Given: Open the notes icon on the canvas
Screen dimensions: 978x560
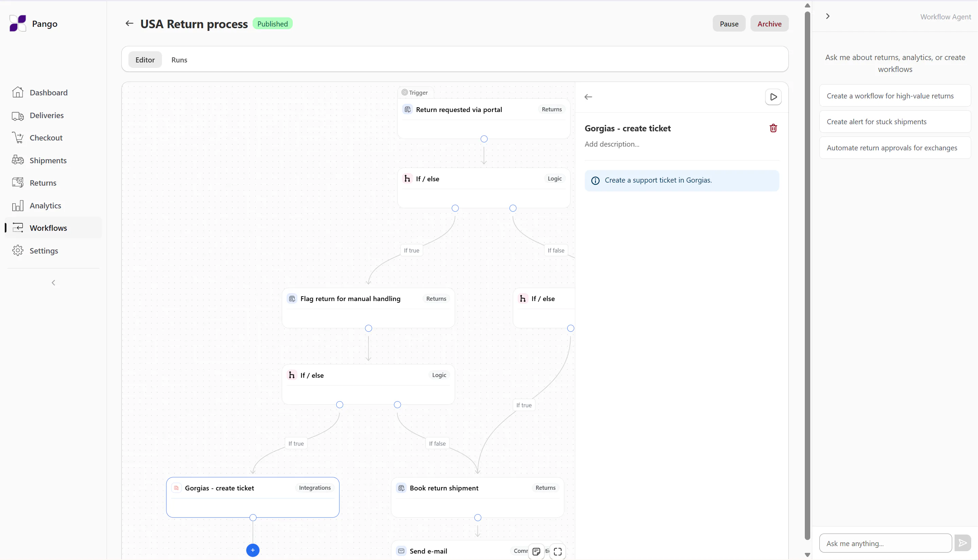Looking at the screenshot, I should coord(536,552).
